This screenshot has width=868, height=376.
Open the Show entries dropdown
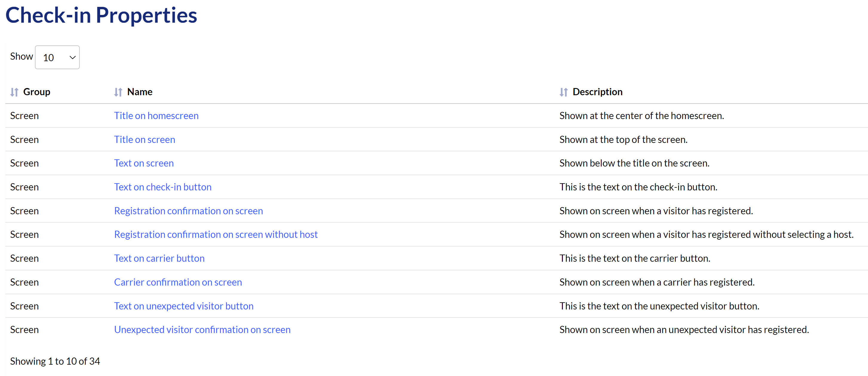[x=57, y=58]
